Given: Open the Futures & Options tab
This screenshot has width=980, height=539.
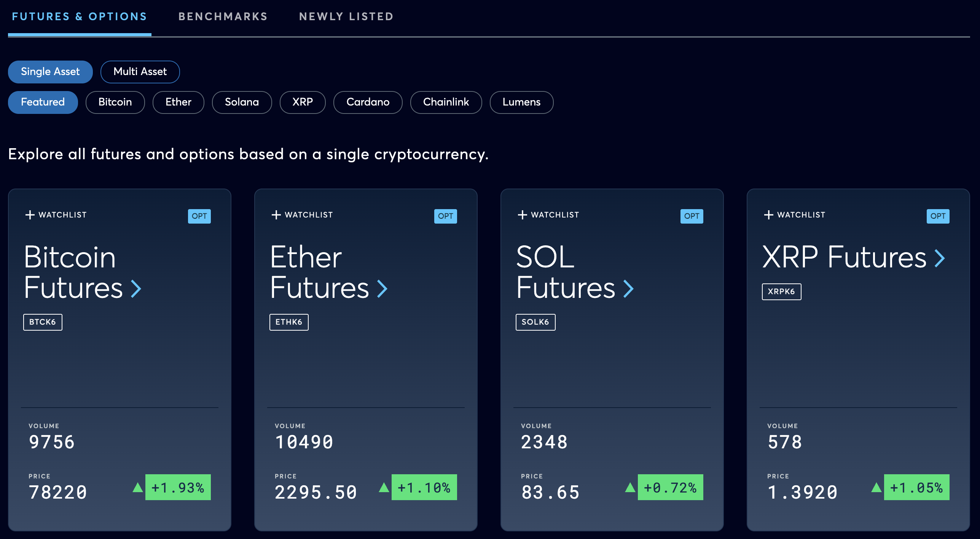Looking at the screenshot, I should (x=80, y=17).
